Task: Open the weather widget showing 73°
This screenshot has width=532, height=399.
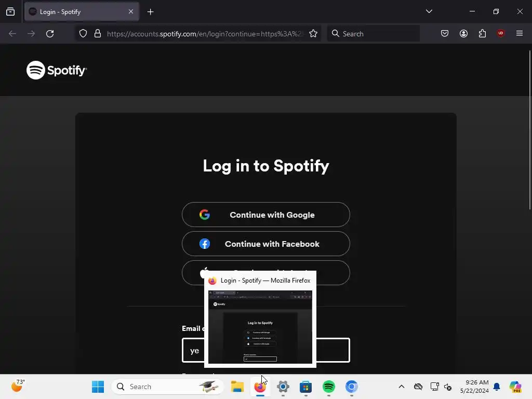Action: (18, 387)
